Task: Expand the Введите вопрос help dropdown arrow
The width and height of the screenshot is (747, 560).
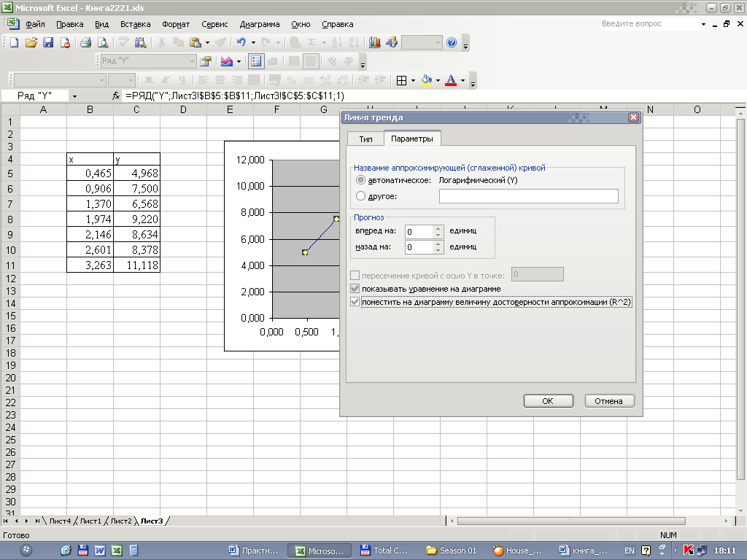Action: click(x=703, y=24)
